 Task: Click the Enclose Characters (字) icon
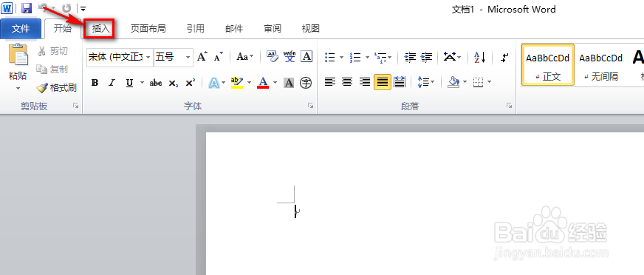click(x=306, y=83)
